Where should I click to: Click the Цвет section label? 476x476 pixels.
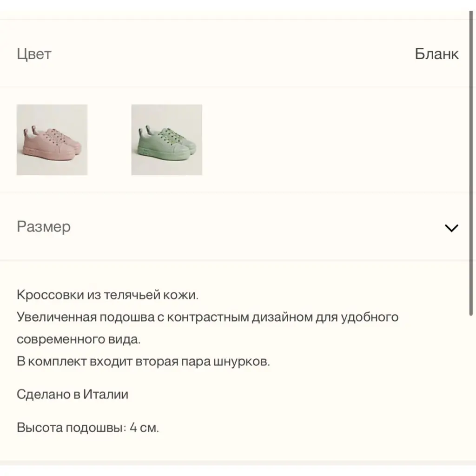click(34, 54)
